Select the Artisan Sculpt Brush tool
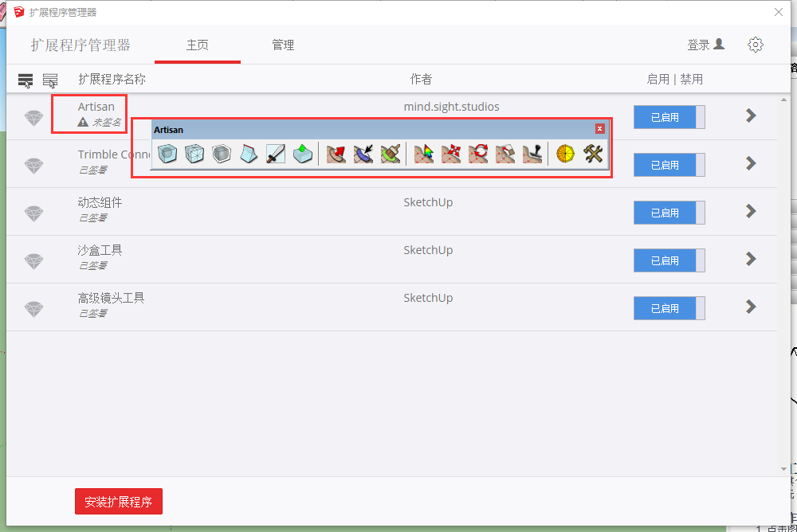This screenshot has width=797, height=532. coord(336,154)
